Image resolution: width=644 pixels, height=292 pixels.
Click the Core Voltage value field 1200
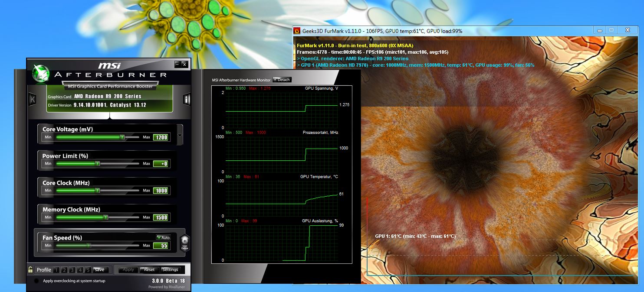161,137
